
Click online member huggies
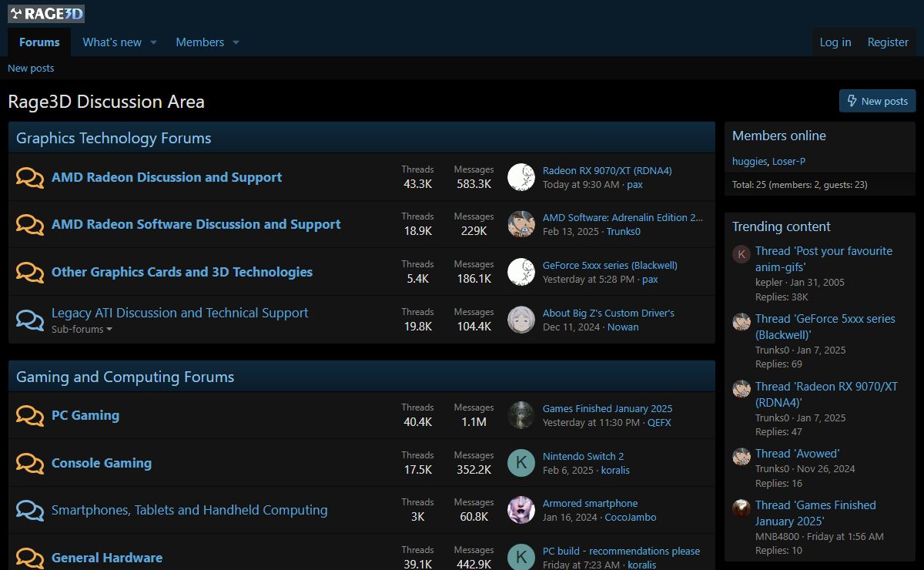749,162
